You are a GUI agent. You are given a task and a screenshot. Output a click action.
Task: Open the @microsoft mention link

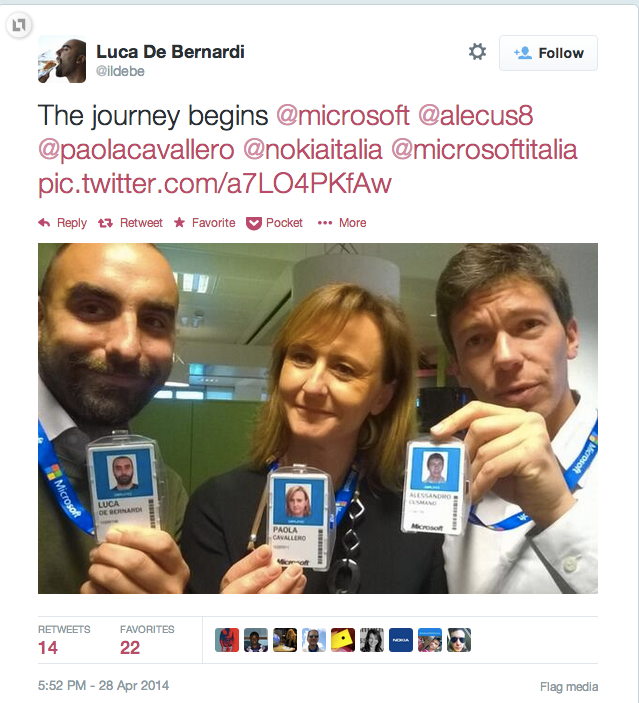click(x=343, y=116)
